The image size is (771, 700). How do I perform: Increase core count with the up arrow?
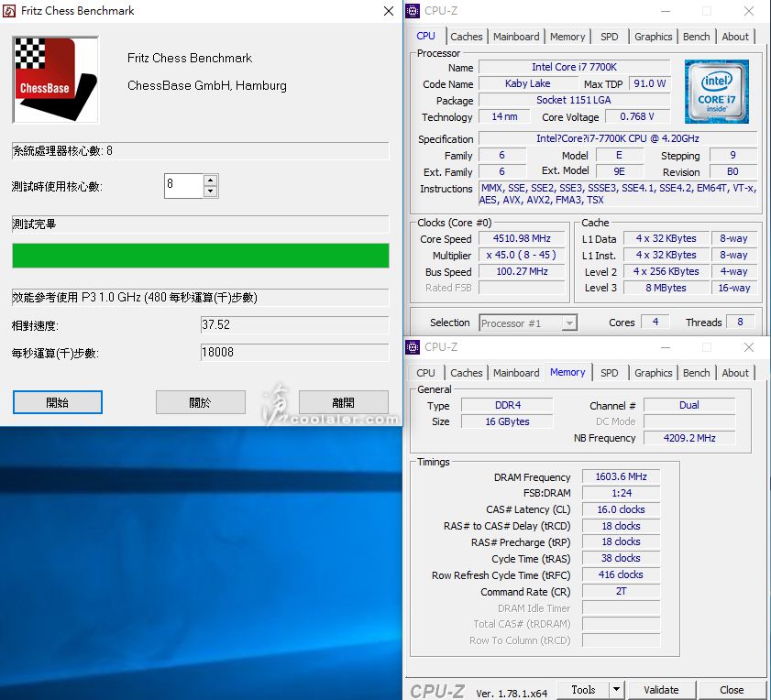(x=211, y=180)
